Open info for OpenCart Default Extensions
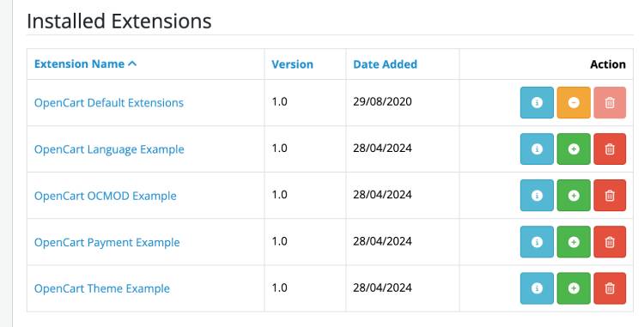This screenshot has height=327, width=644. (x=537, y=103)
